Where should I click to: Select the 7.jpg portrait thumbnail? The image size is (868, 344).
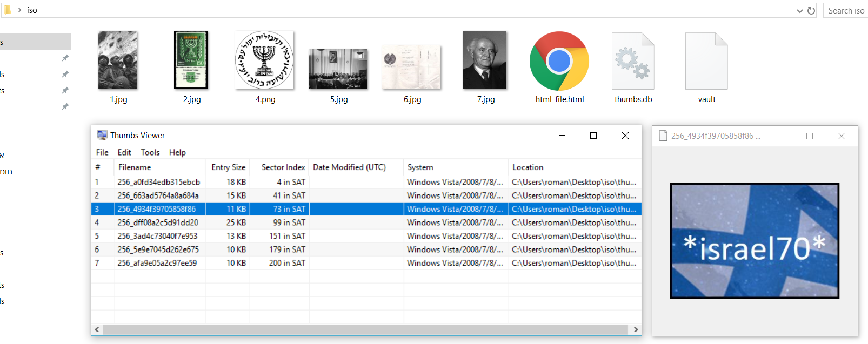(x=485, y=60)
